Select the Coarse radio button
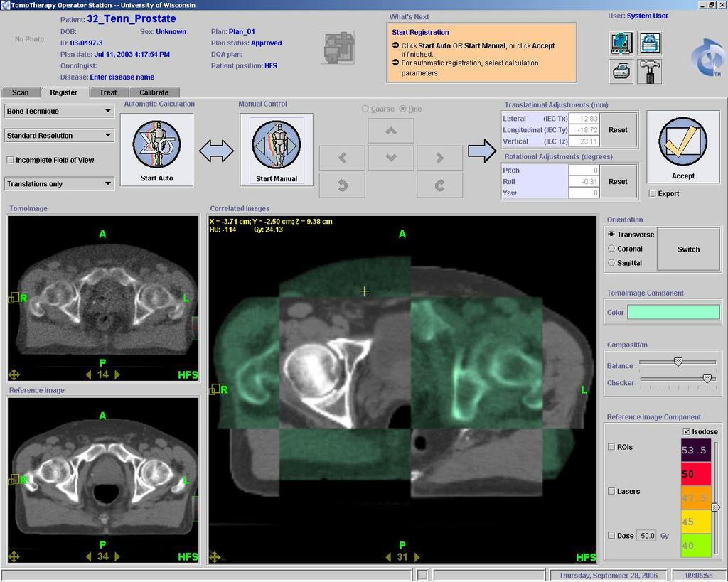 pos(365,109)
